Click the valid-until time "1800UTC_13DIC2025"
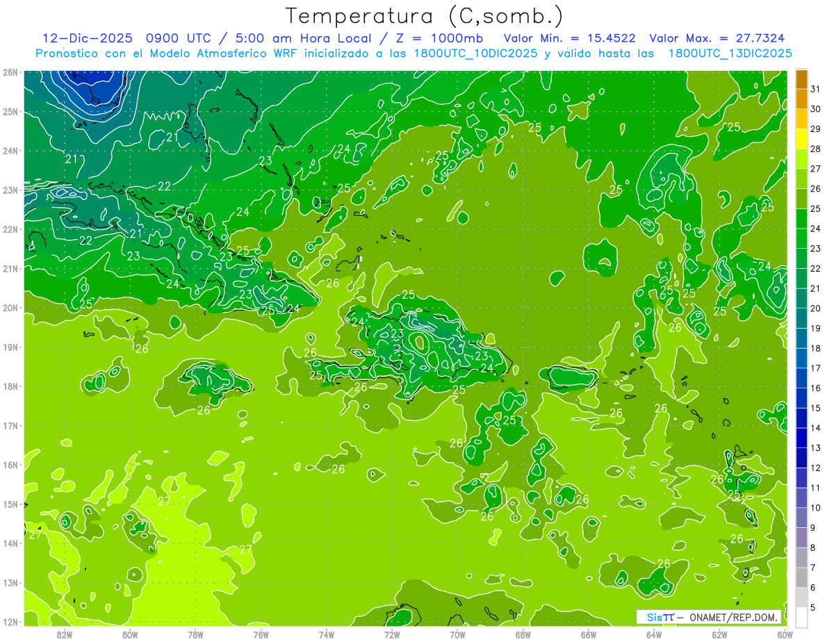The width and height of the screenshot is (834, 644). coord(730,53)
